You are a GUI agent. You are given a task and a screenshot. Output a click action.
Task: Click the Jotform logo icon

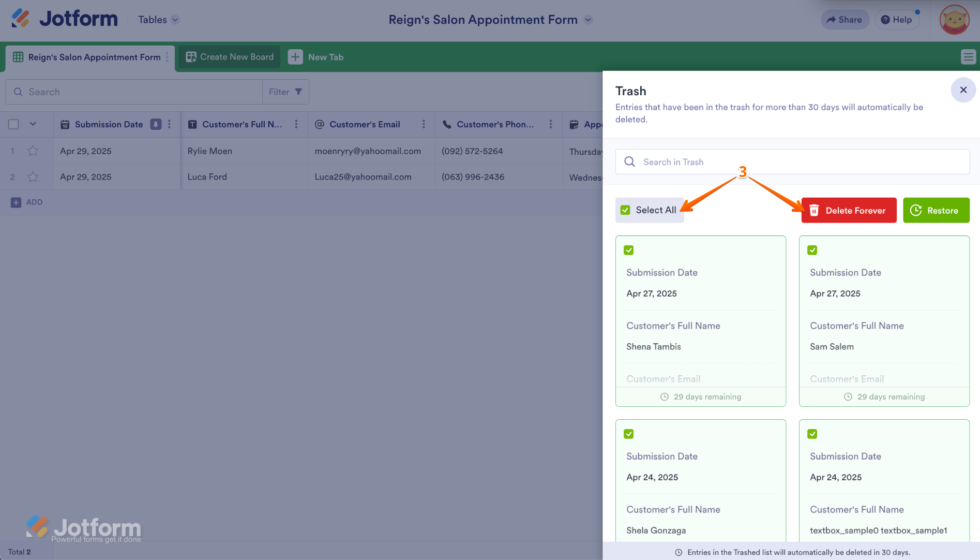point(21,19)
